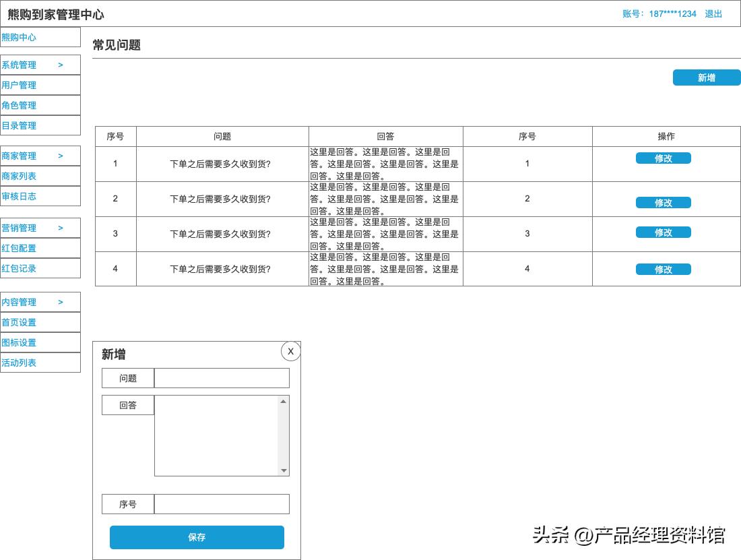Click the account number 187****1234

672,13
